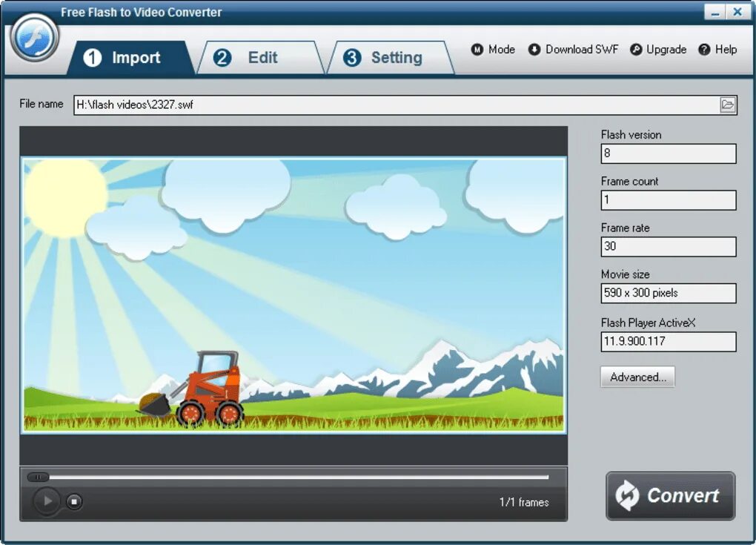Minimize the converter window
The width and height of the screenshot is (756, 545).
[x=715, y=12]
